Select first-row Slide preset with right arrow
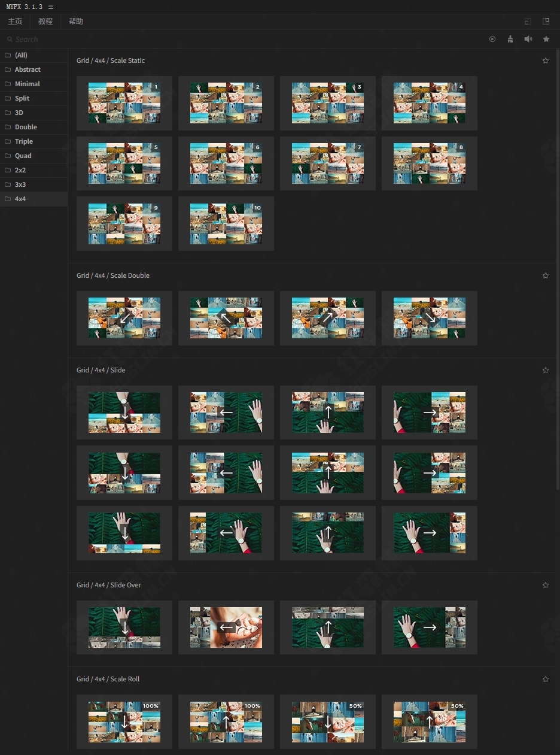 point(430,413)
